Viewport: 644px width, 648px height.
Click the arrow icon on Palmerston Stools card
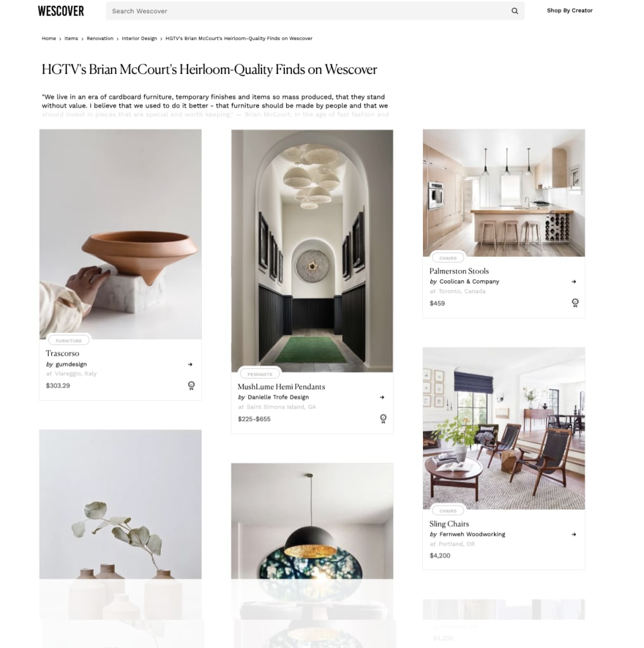(x=574, y=282)
